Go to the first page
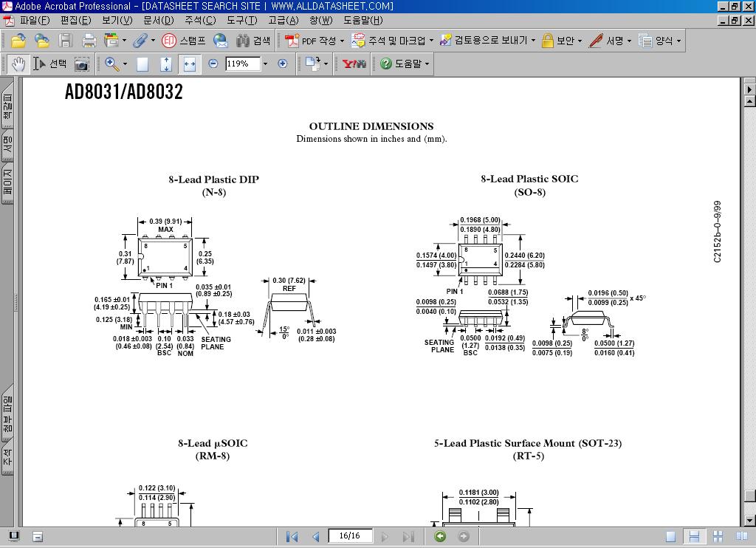756x548 pixels. pos(292,536)
